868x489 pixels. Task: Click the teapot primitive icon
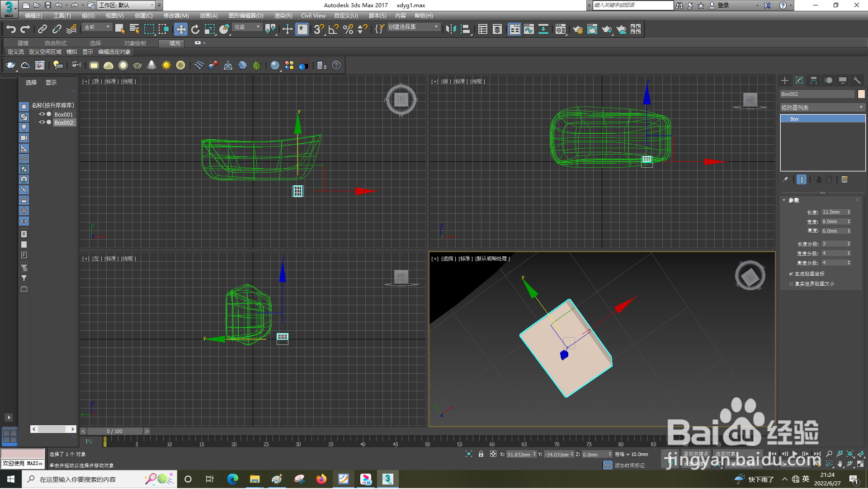pos(10,66)
